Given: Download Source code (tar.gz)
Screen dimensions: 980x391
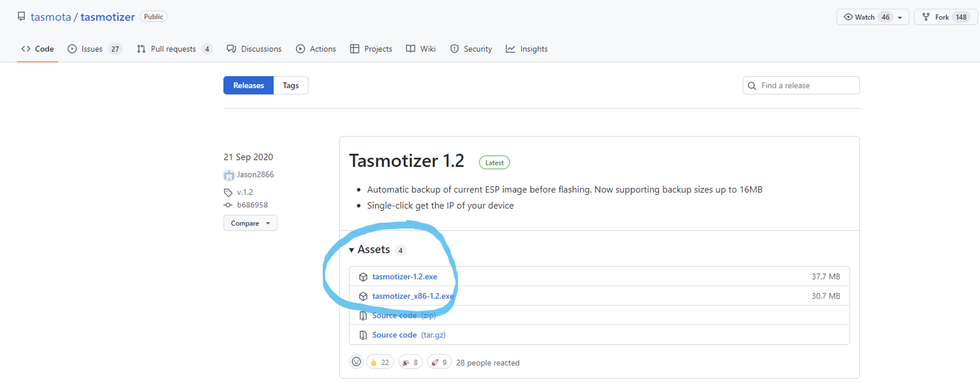Looking at the screenshot, I should (409, 335).
